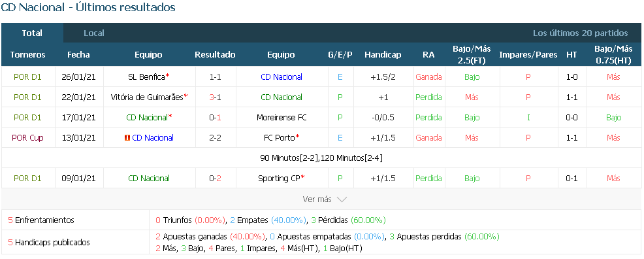Click POR D1 label for 09/01/21 match

27,179
